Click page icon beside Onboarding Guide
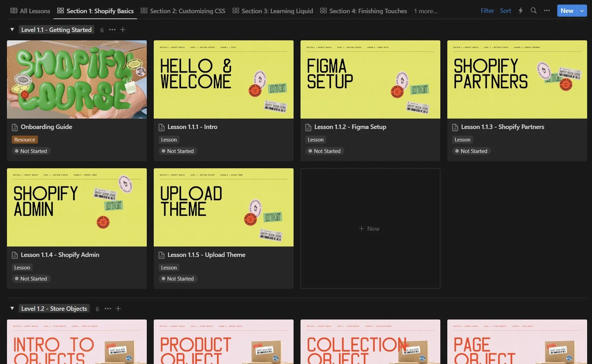 point(15,127)
